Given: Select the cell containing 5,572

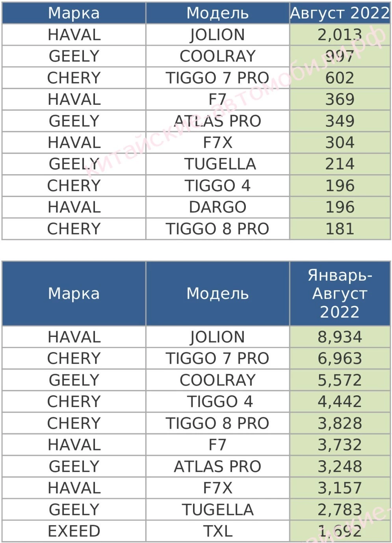Looking at the screenshot, I should pos(340,380).
